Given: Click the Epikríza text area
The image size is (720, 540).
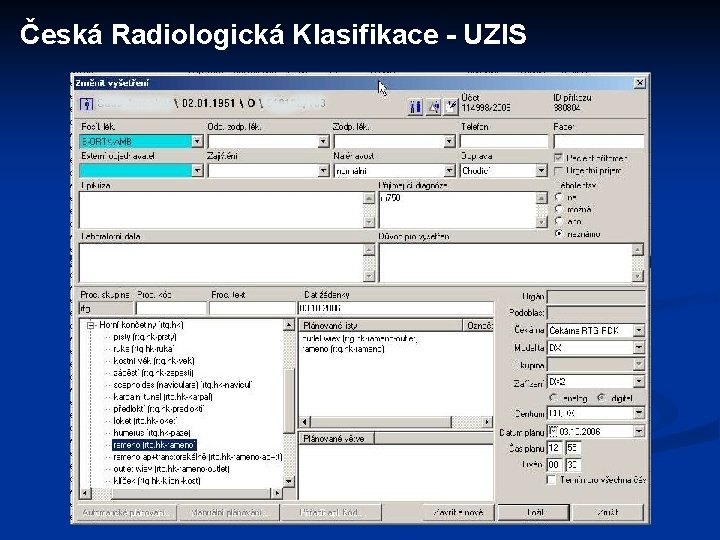Looking at the screenshot, I should click(x=222, y=210).
